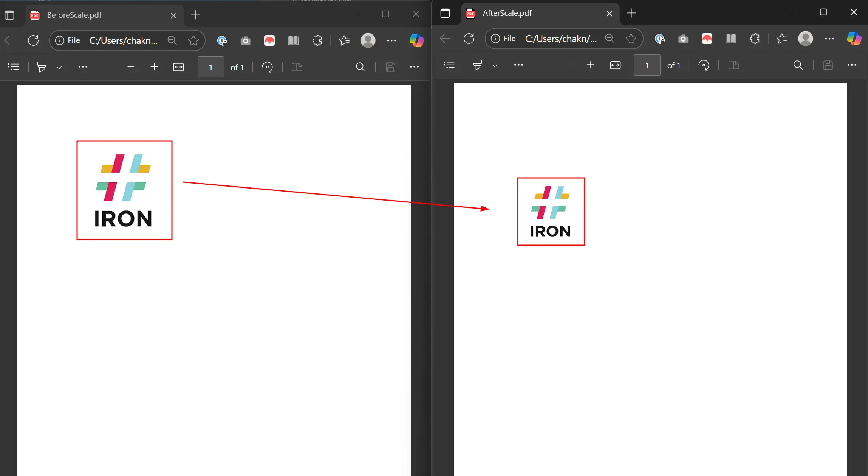Open Copilot in right browser window
Viewport: 868px width, 476px height.
pos(854,39)
